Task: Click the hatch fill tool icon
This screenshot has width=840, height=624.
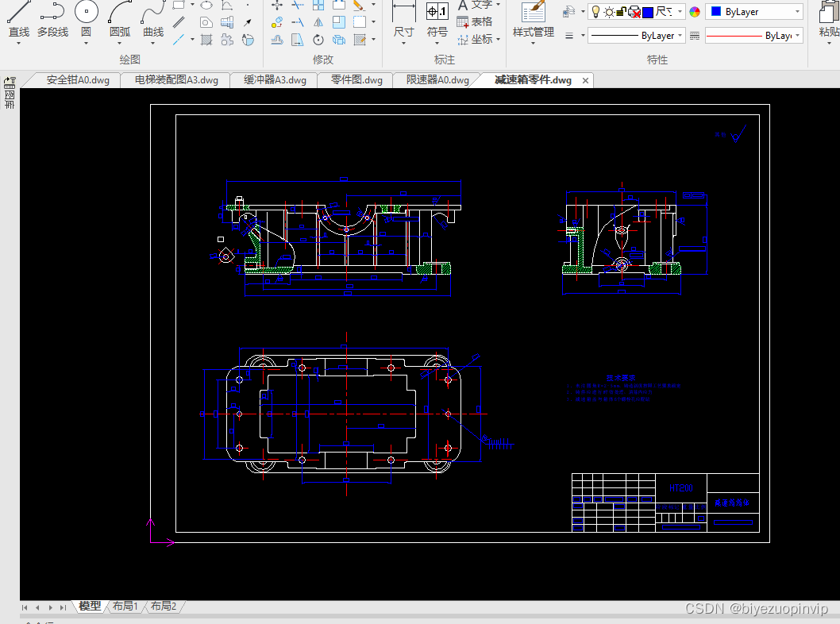Action: coord(206,39)
